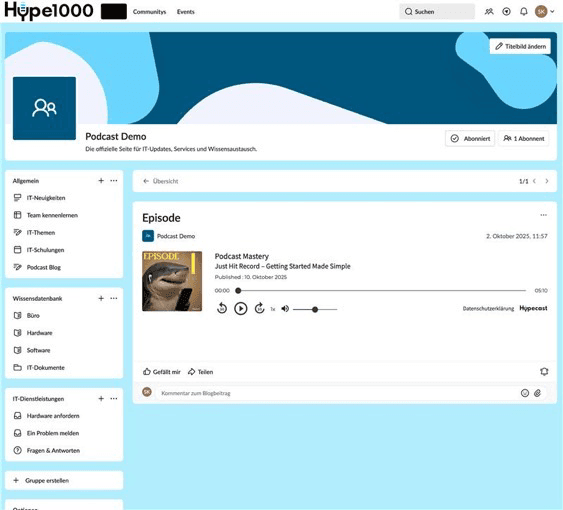
Task: Open Allgemein section more options
Action: coord(114,181)
